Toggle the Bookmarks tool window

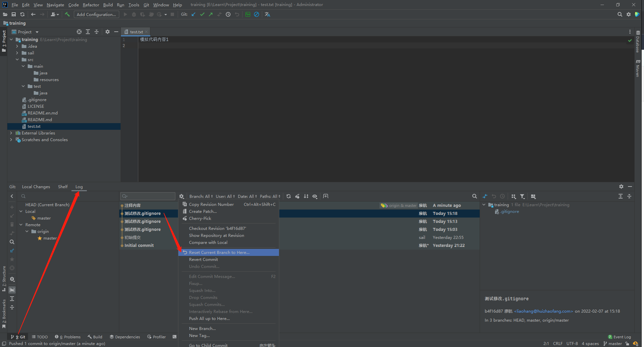tap(4, 314)
